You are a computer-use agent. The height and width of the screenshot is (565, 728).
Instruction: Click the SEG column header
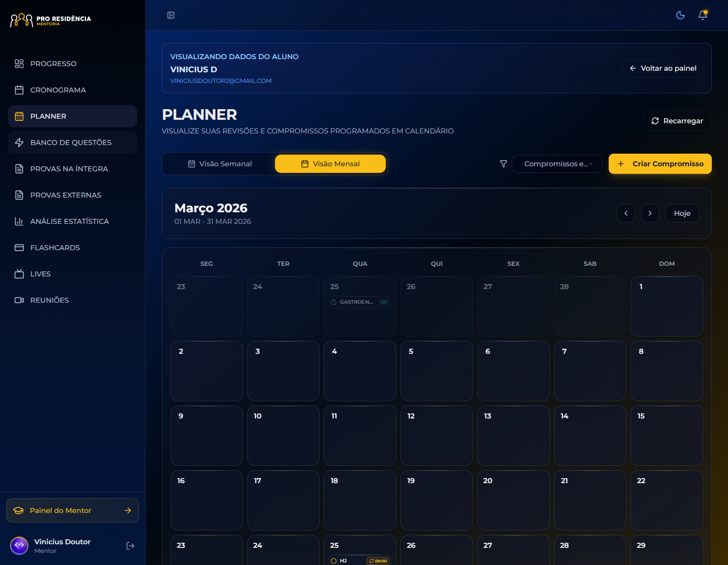click(207, 264)
